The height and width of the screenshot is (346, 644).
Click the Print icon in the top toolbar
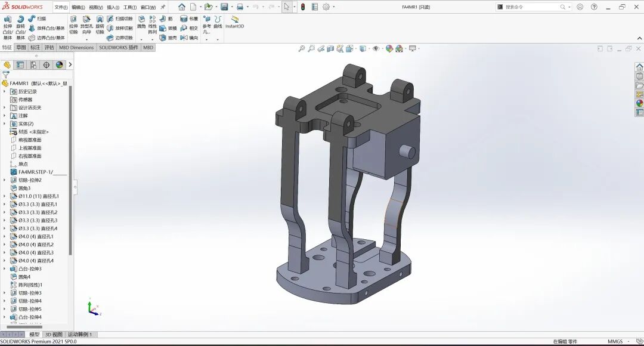click(240, 7)
